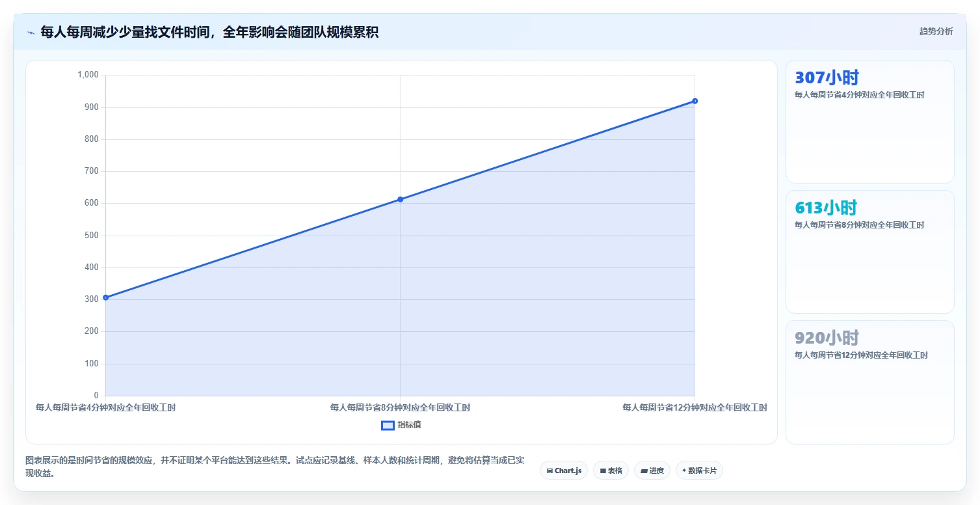
Task: Click the icon inside the 进度 pill
Action: pyautogui.click(x=644, y=471)
